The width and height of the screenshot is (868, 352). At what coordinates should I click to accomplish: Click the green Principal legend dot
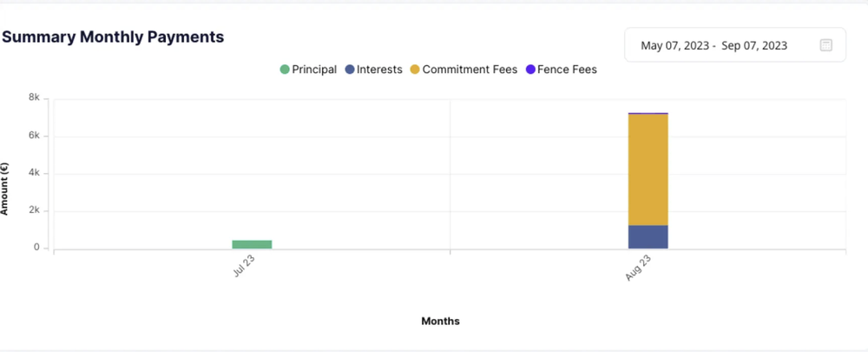click(285, 70)
